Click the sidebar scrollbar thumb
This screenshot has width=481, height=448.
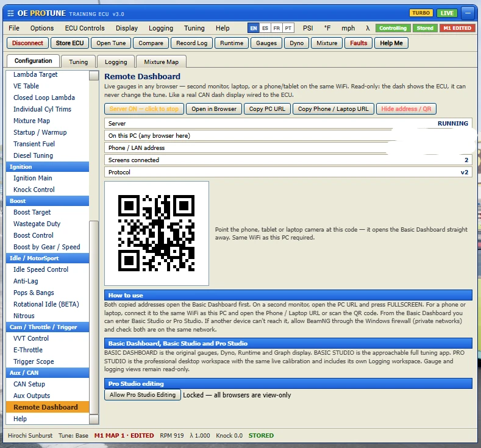94,318
